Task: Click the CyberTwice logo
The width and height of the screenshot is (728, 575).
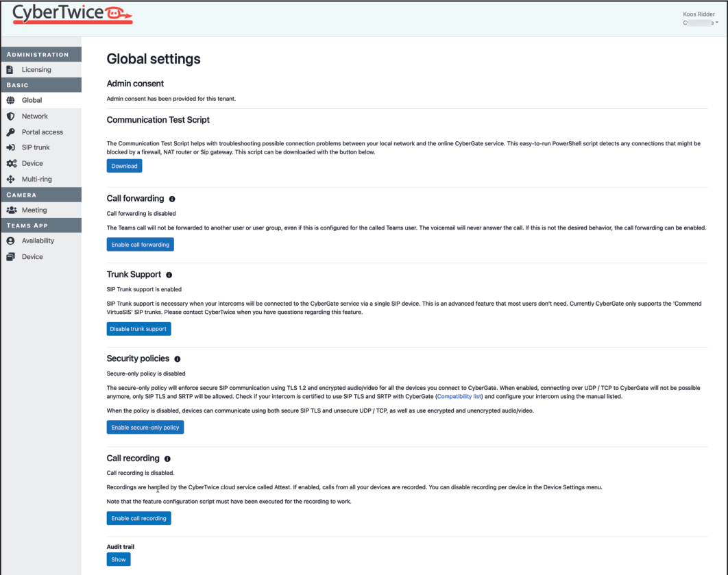Action: click(x=71, y=14)
